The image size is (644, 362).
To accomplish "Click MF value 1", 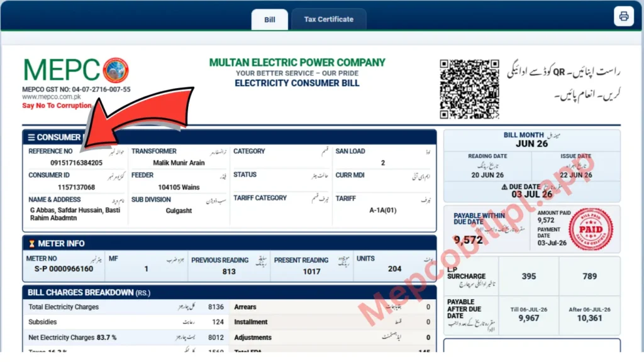I will [146, 269].
